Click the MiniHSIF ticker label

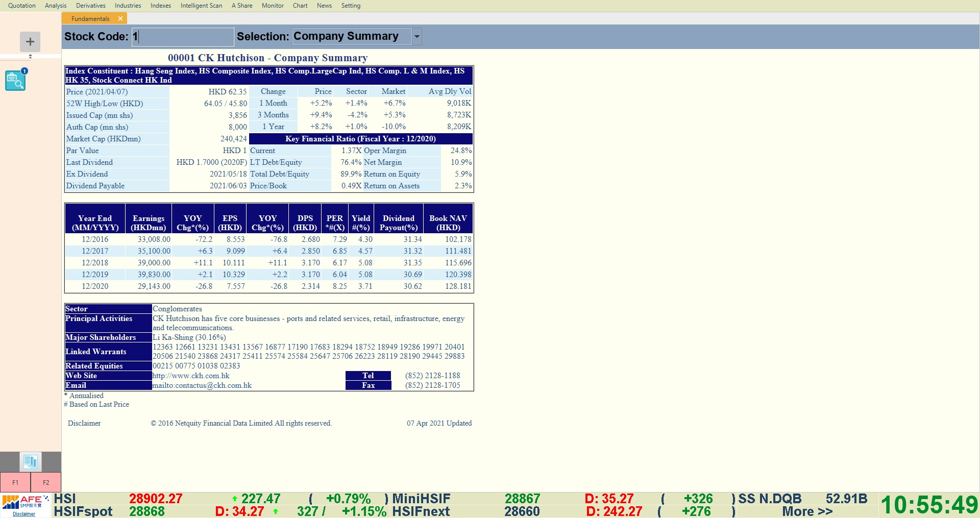coord(421,499)
